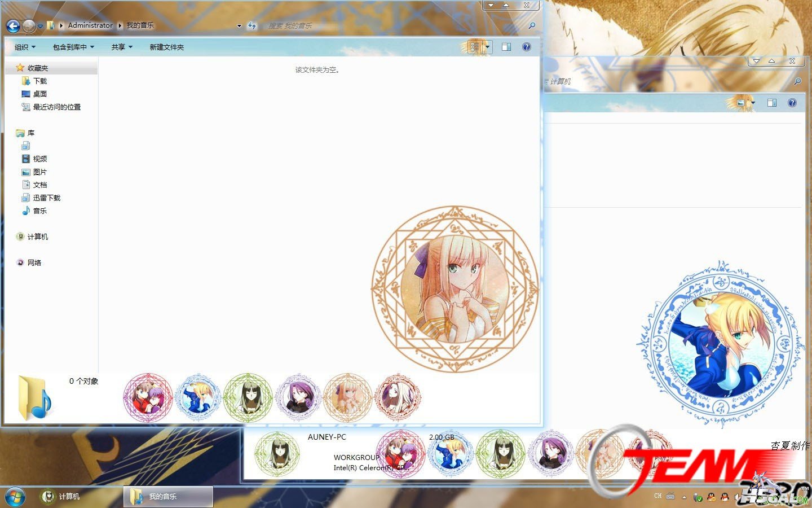Expand the breadcrumb arrow before Administrator
This screenshot has width=812, height=508.
point(61,25)
